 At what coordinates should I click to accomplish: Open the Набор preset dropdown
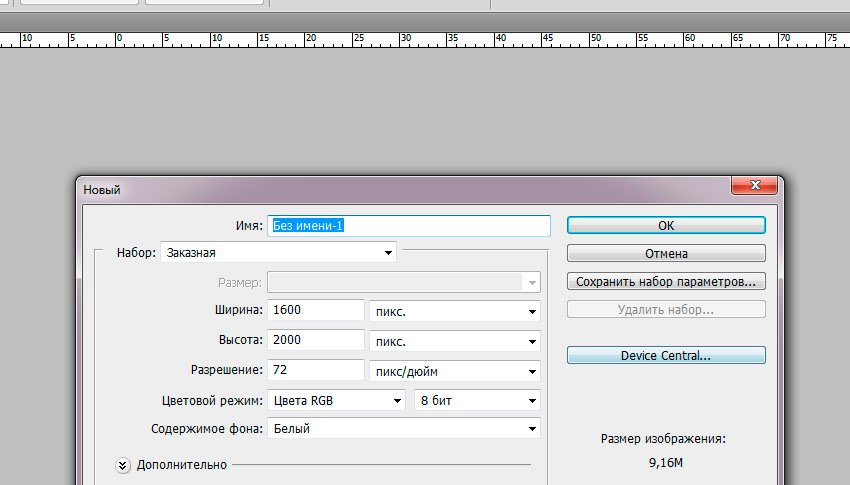pyautogui.click(x=278, y=253)
